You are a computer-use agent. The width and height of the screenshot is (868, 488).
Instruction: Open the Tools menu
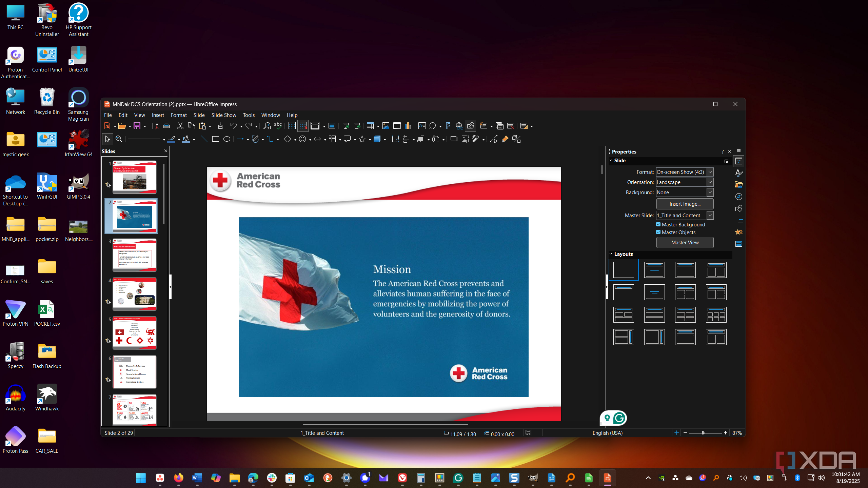(x=249, y=115)
